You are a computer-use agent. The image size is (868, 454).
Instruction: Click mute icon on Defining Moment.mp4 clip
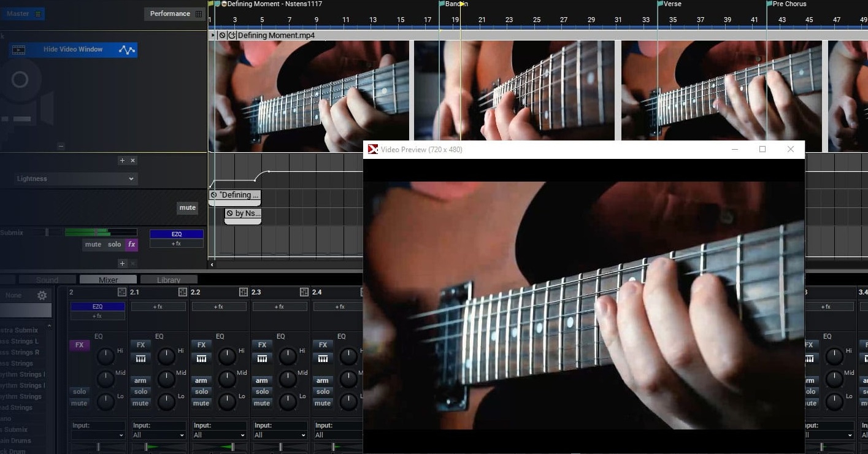tap(223, 36)
